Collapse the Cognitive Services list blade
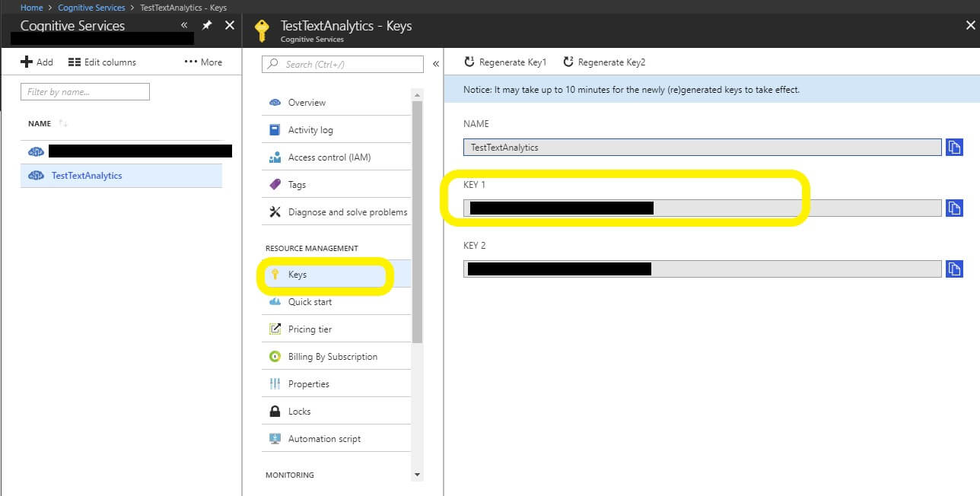Image resolution: width=980 pixels, height=496 pixels. click(x=183, y=25)
